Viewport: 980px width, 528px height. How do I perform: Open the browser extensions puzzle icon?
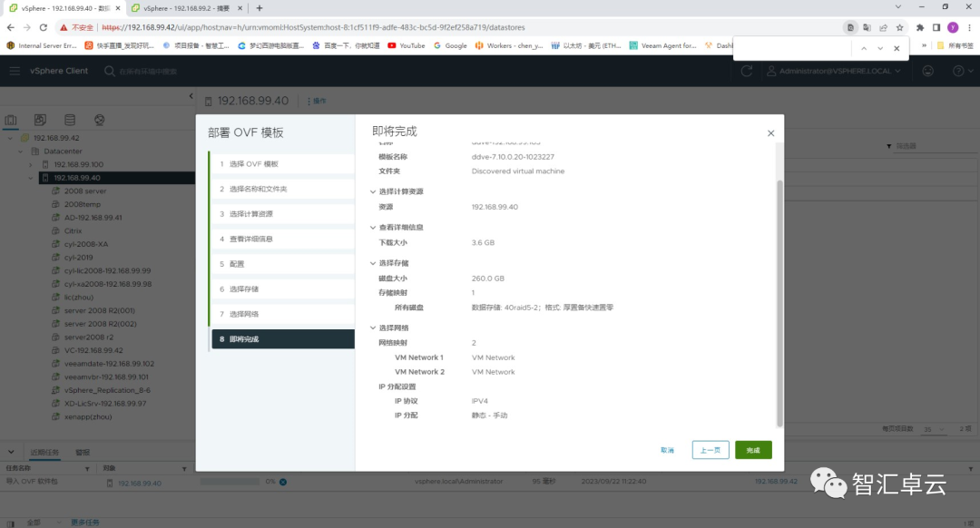[x=920, y=27]
